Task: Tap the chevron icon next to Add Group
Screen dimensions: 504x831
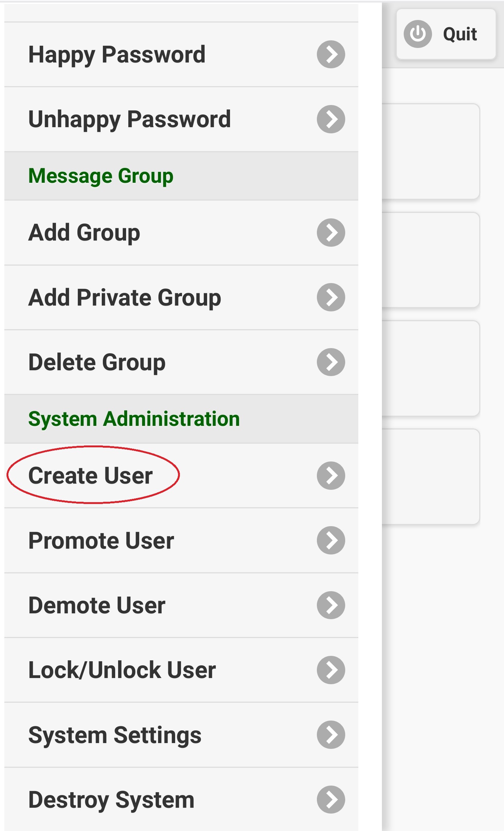Action: coord(331,233)
